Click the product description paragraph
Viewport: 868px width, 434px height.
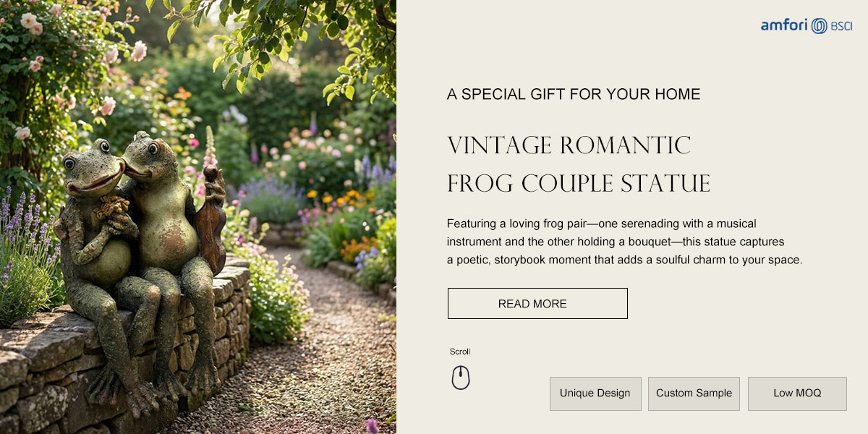point(625,242)
